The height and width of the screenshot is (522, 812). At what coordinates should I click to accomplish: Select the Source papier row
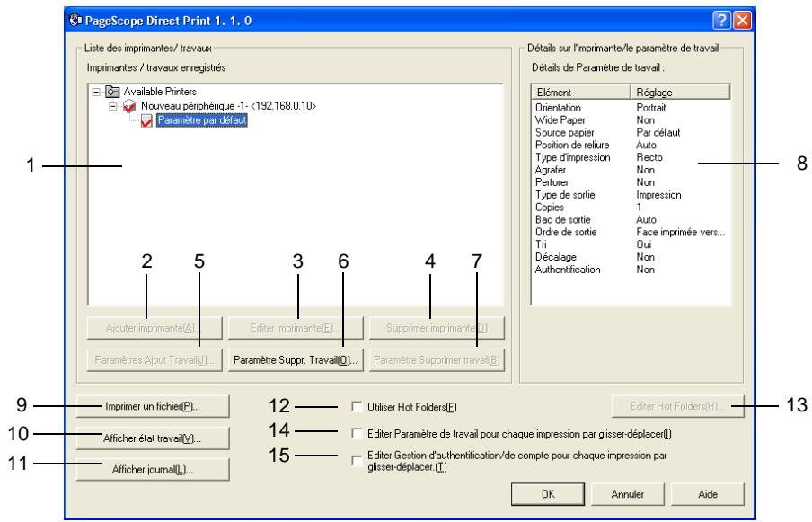click(631, 133)
